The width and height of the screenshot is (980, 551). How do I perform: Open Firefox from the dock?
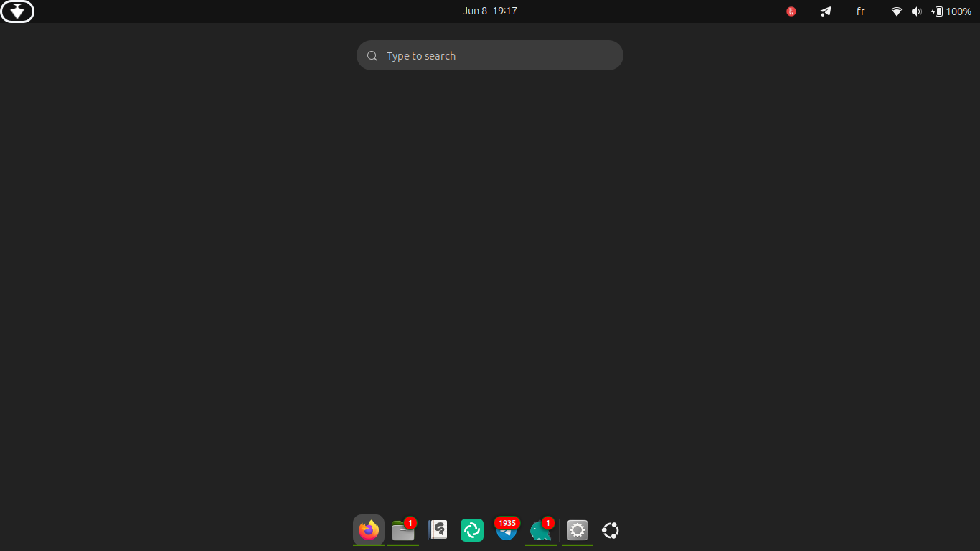pos(369,530)
